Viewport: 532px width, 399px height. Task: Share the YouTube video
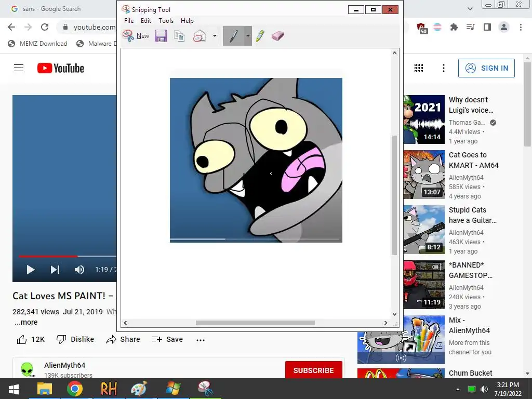click(x=123, y=339)
